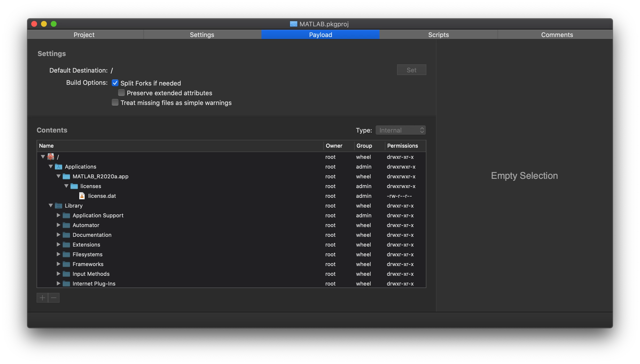The height and width of the screenshot is (364, 640).
Task: Expand the Internet Plug-Ins folder
Action: point(58,284)
